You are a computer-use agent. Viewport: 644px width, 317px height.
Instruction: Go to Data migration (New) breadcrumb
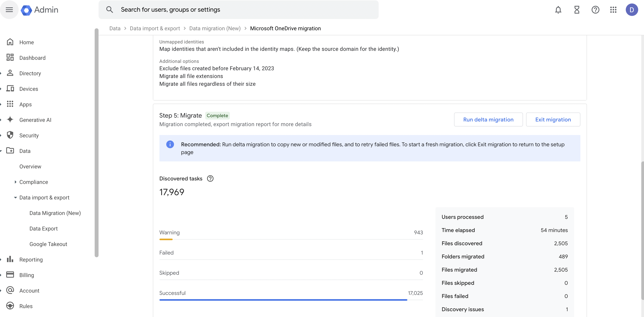click(x=215, y=28)
